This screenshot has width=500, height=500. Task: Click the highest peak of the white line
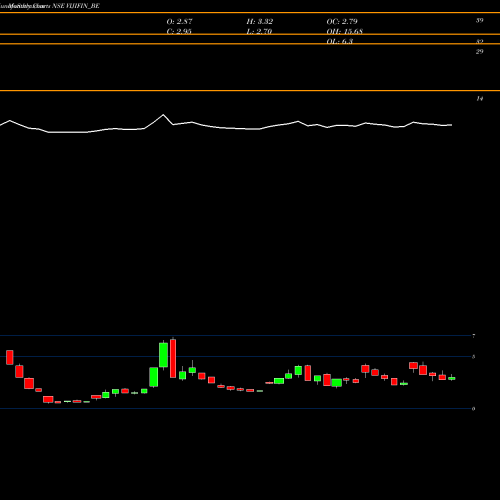[163, 115]
